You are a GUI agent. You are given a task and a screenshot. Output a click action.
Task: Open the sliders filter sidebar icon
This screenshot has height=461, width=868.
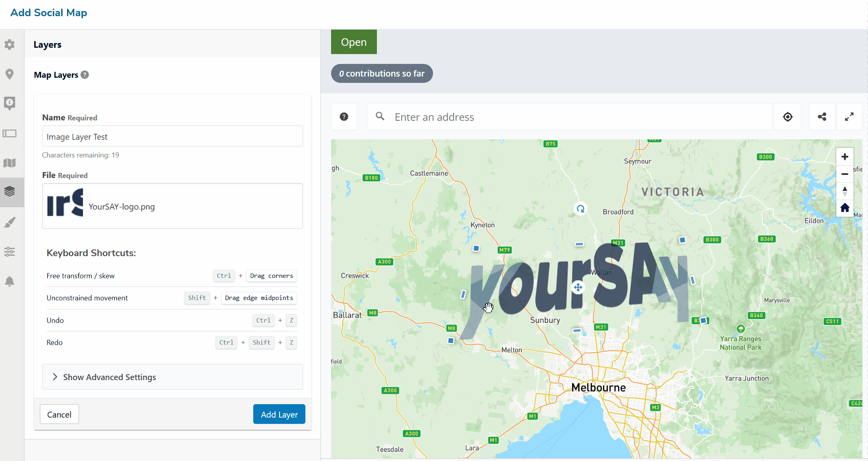click(9, 251)
